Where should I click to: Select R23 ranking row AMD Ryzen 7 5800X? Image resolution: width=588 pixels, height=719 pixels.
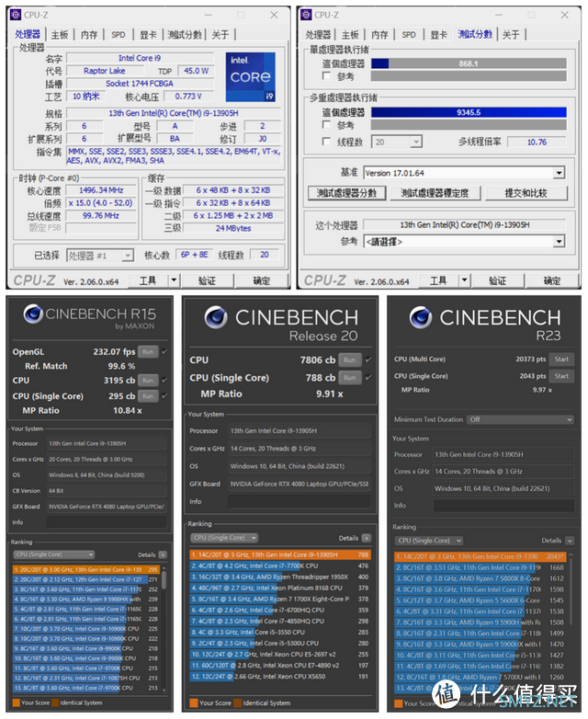[x=481, y=578]
